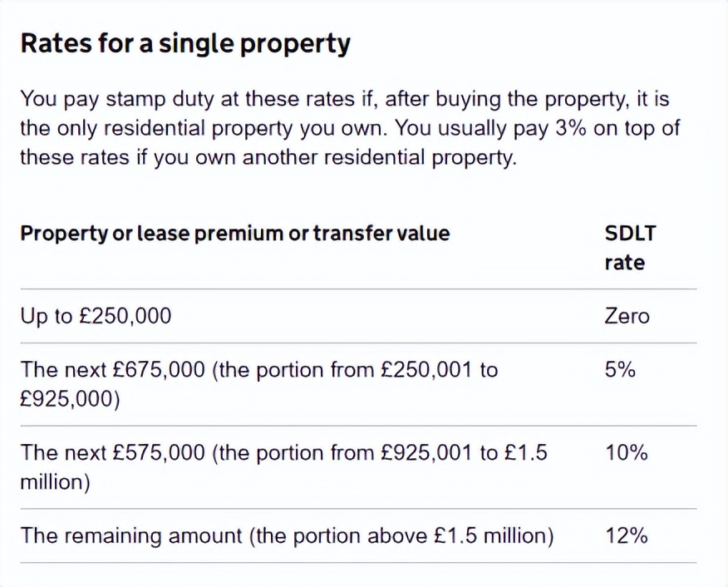Click the 10% rate cell

click(x=626, y=453)
